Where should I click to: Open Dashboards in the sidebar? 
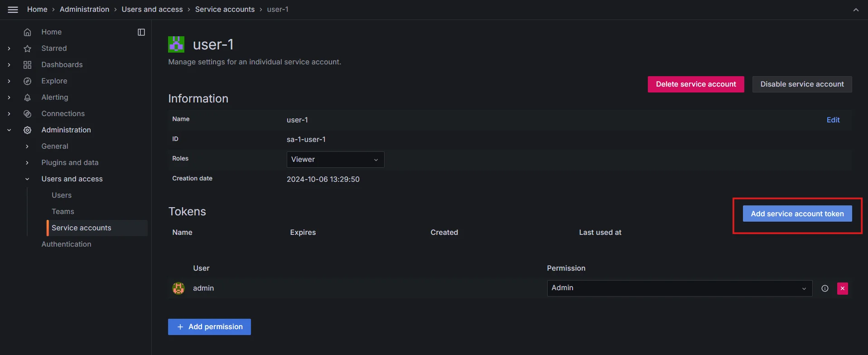coord(62,65)
